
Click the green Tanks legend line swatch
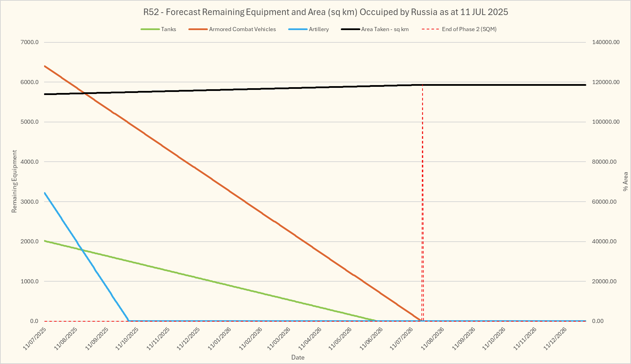coord(150,29)
